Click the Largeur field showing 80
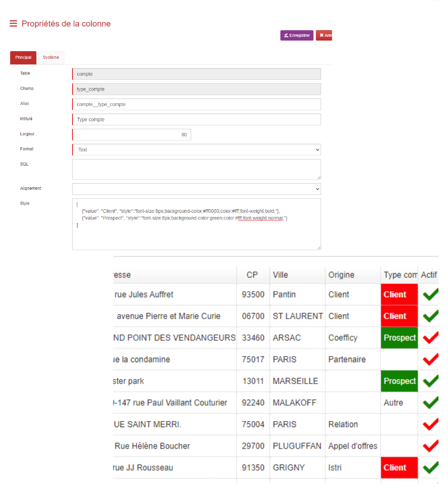Viewport: 448px width, 488px height. click(x=131, y=135)
